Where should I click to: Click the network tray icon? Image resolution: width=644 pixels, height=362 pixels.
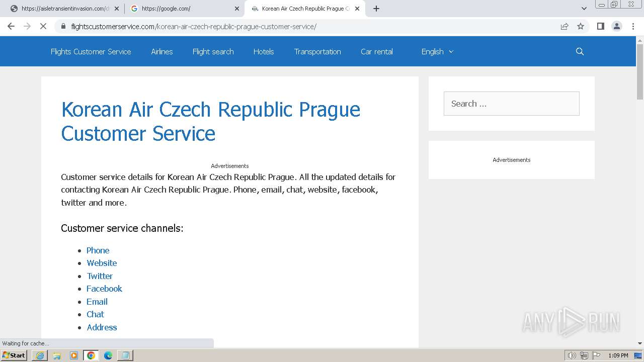pos(584,355)
